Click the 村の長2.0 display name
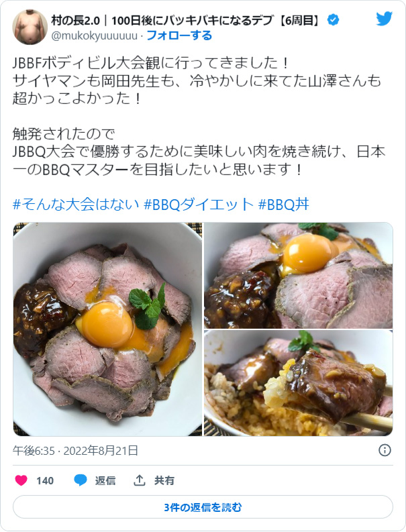Viewport: 406px width, 532px height. click(x=75, y=20)
